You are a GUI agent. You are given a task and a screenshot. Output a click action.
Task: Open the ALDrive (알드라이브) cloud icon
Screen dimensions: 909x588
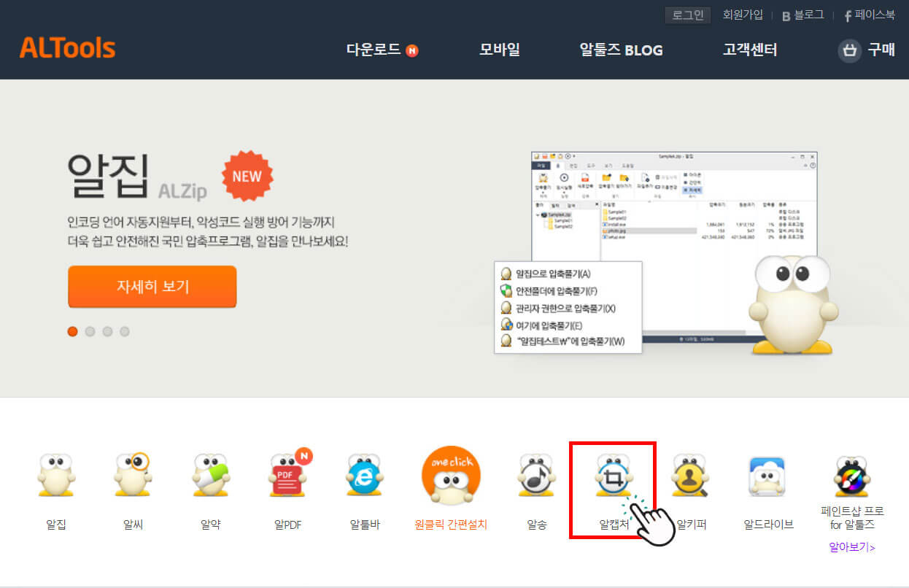coord(767,478)
